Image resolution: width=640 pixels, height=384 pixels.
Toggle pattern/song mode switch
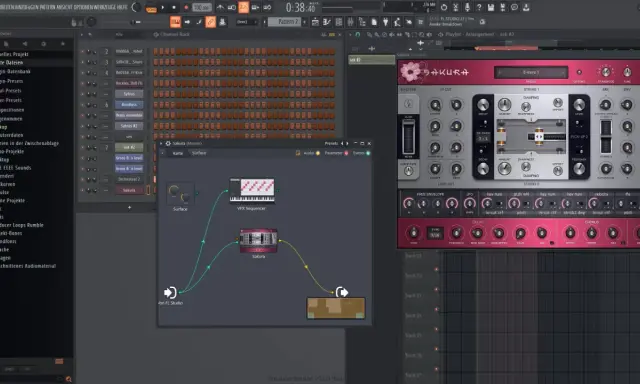pos(151,8)
